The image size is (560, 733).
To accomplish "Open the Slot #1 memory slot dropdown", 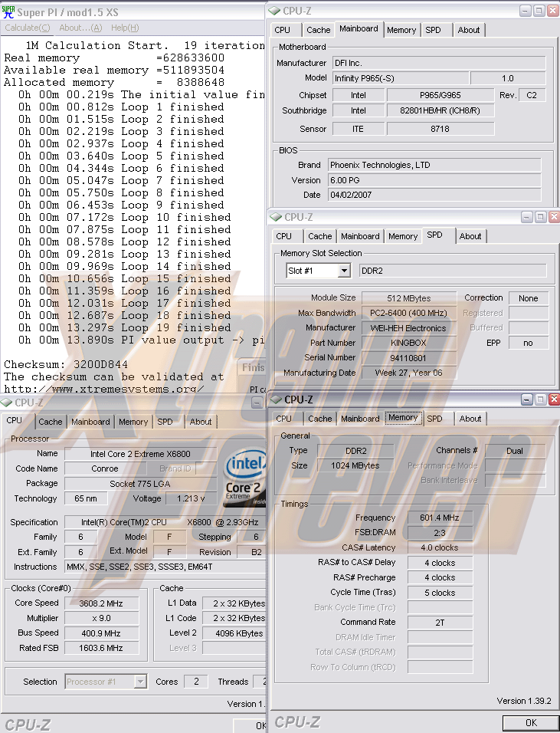I will pyautogui.click(x=344, y=270).
